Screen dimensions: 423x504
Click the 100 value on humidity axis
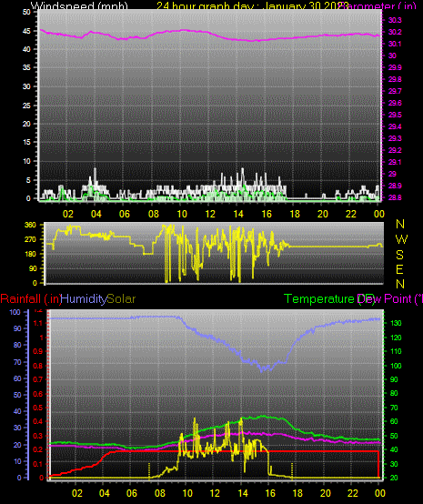(15, 312)
